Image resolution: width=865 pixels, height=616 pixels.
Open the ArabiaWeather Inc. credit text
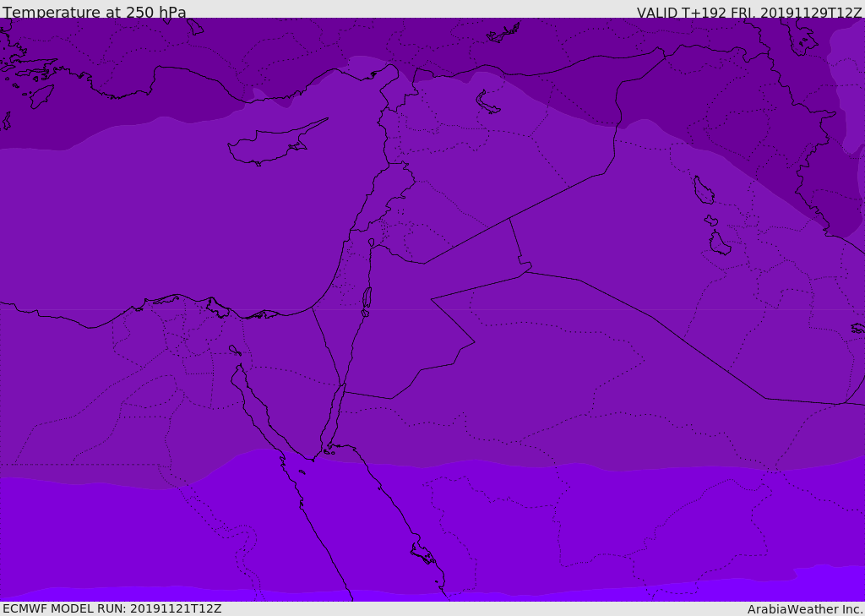(804, 608)
